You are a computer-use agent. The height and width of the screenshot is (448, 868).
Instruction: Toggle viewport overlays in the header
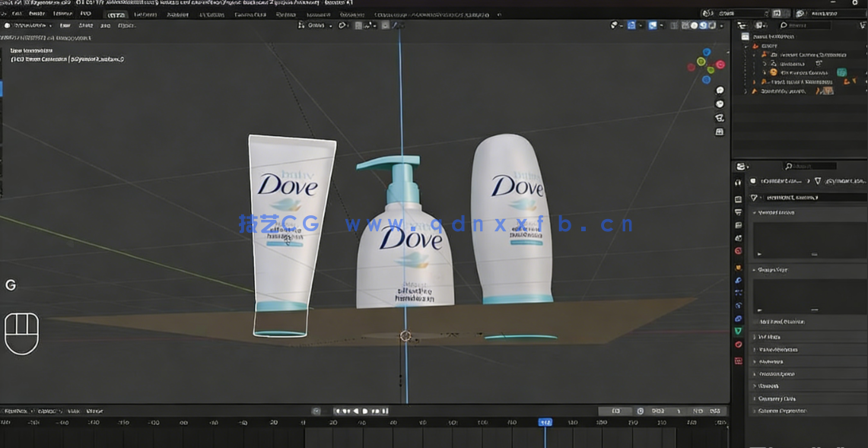click(653, 25)
